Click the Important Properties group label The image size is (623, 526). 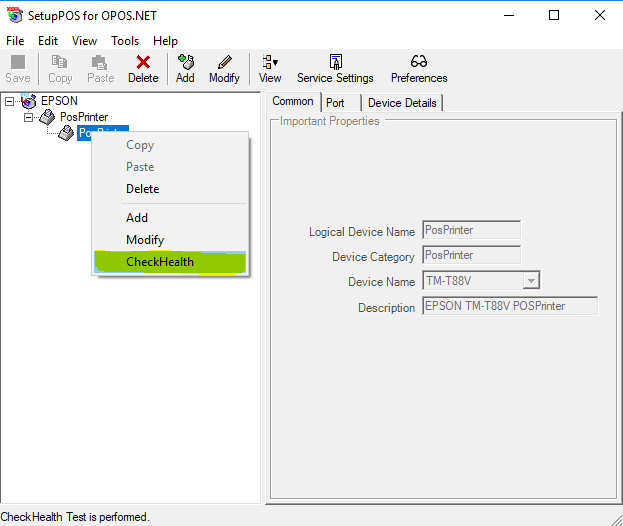pyautogui.click(x=329, y=121)
